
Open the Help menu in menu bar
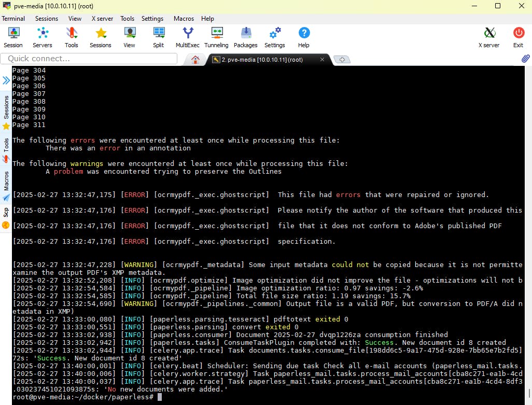[x=207, y=19]
